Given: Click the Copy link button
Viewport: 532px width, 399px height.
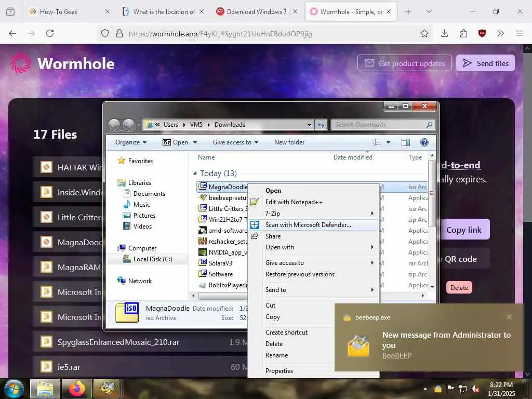Looking at the screenshot, I should [x=464, y=230].
